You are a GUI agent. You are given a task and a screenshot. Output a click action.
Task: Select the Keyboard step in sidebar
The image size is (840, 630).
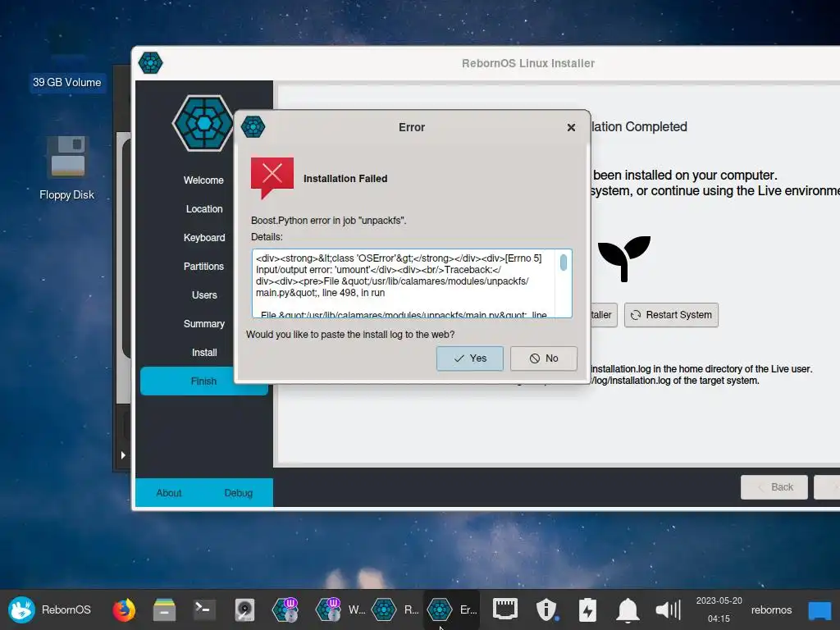click(x=203, y=237)
